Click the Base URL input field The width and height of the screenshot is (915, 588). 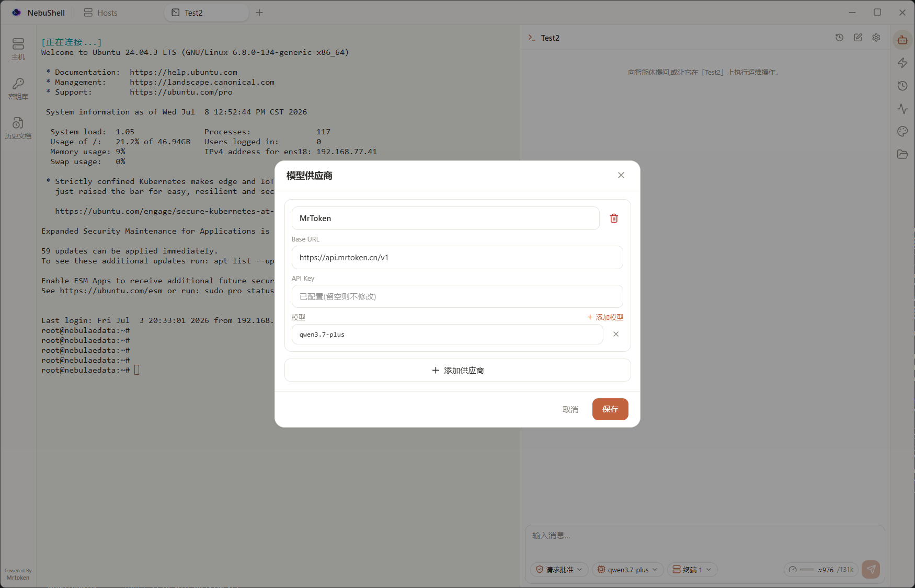click(457, 257)
